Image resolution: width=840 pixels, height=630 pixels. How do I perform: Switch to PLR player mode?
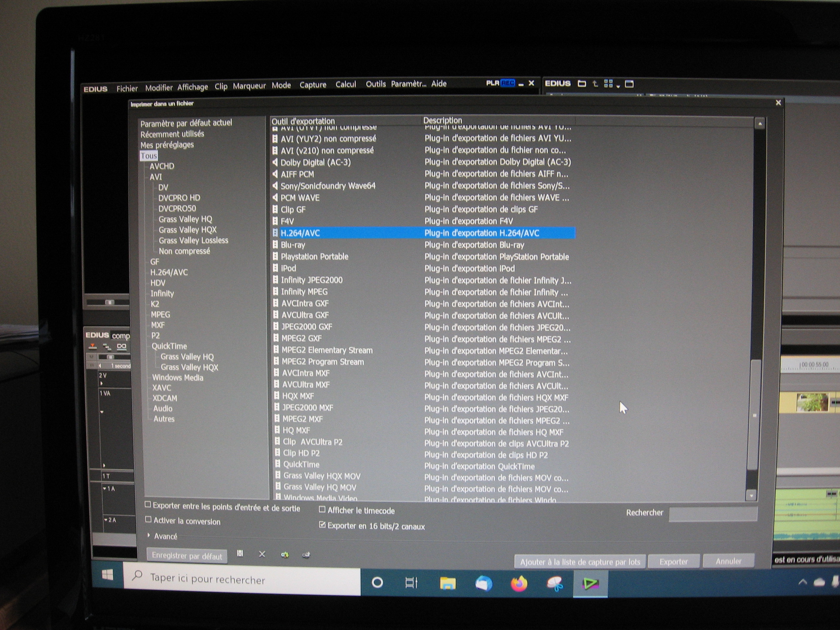click(493, 83)
